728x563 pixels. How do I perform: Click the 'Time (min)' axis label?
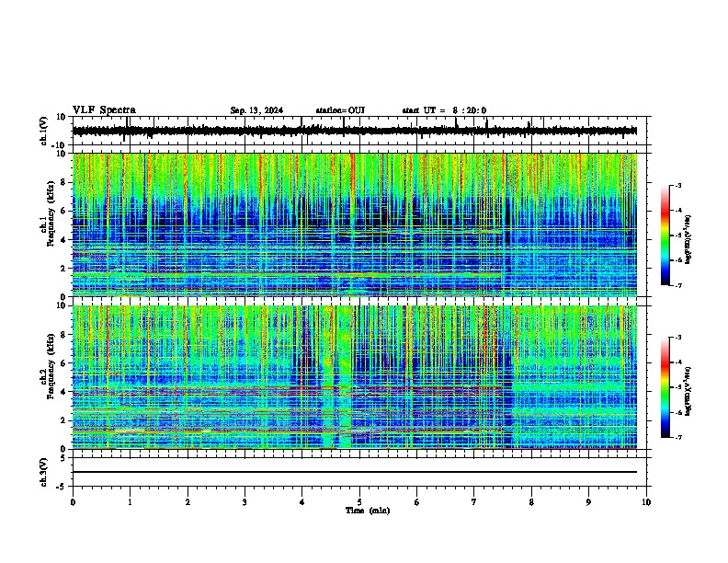point(368,511)
